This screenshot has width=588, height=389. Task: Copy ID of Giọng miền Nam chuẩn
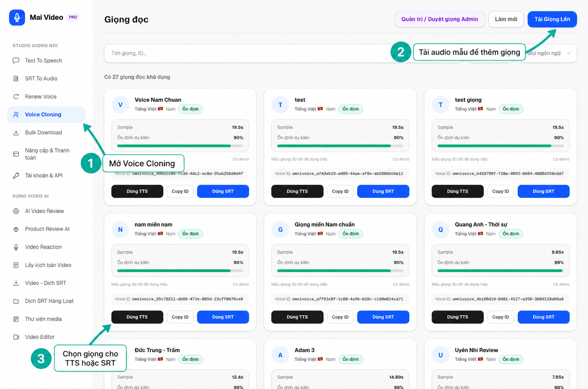click(340, 317)
